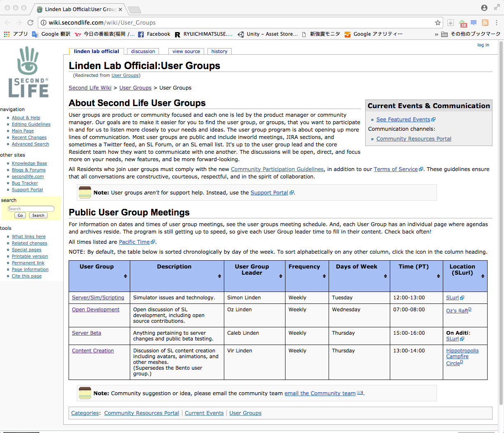The image size is (504, 433).
Task: Sort table by Description column
Action: (219, 276)
